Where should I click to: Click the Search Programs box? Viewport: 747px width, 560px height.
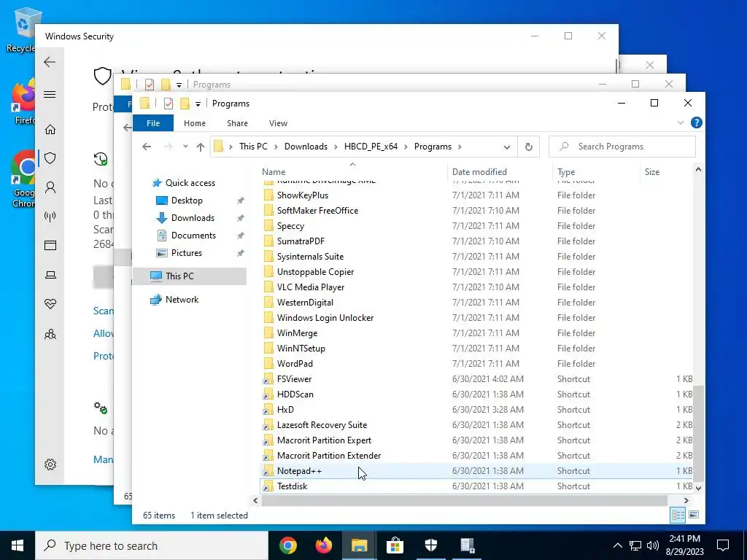pyautogui.click(x=622, y=147)
